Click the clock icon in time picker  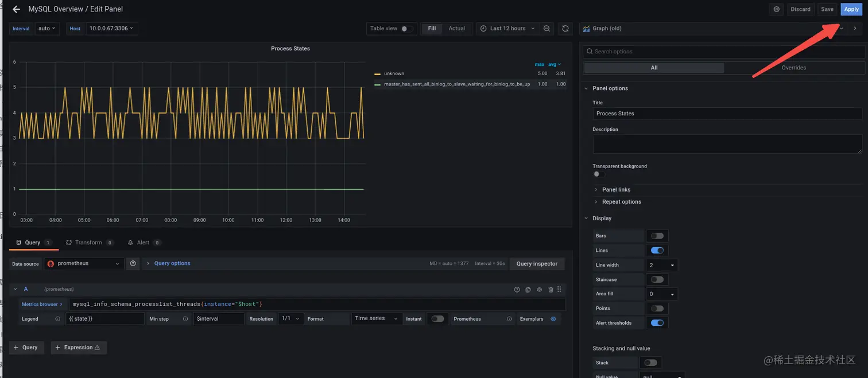[x=483, y=29]
